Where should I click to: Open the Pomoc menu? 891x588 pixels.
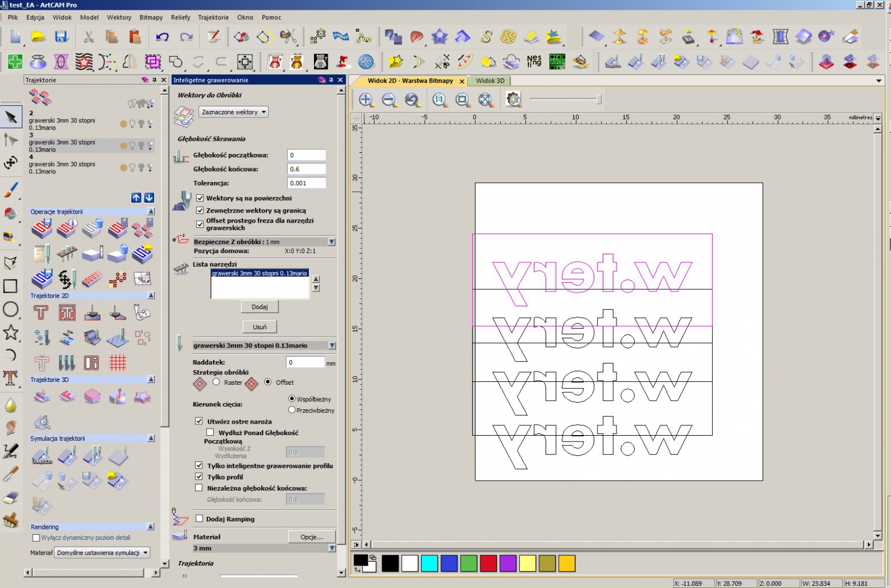(272, 17)
